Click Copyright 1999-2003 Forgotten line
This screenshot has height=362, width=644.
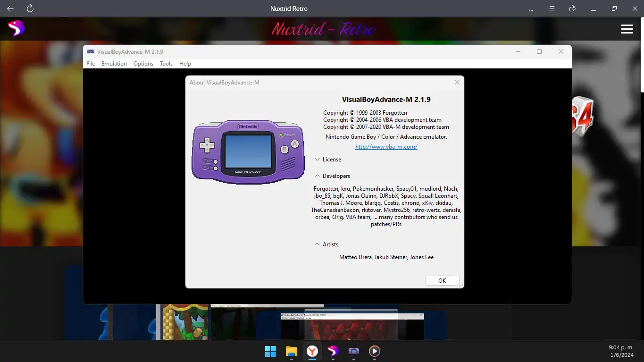[x=365, y=113]
